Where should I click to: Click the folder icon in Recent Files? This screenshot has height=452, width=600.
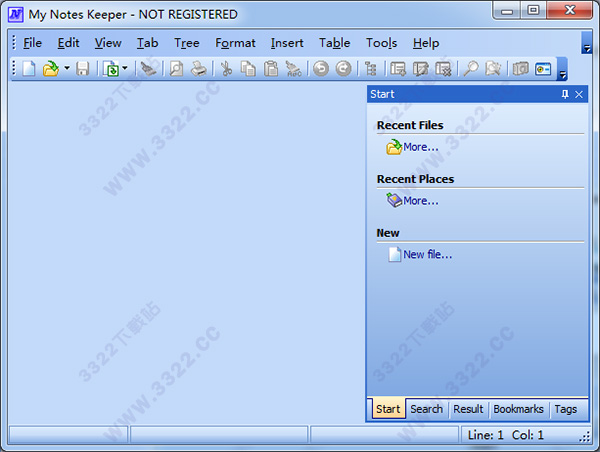(x=394, y=147)
